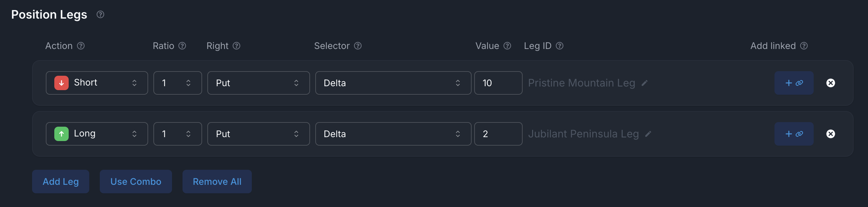Edit the Pristine Mountain Leg name pencil

tap(644, 83)
